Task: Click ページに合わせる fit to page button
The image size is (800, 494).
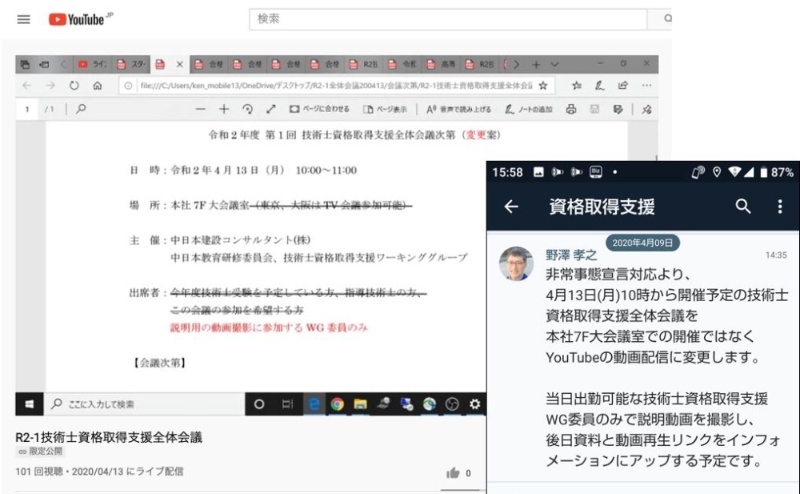Action: click(x=319, y=109)
